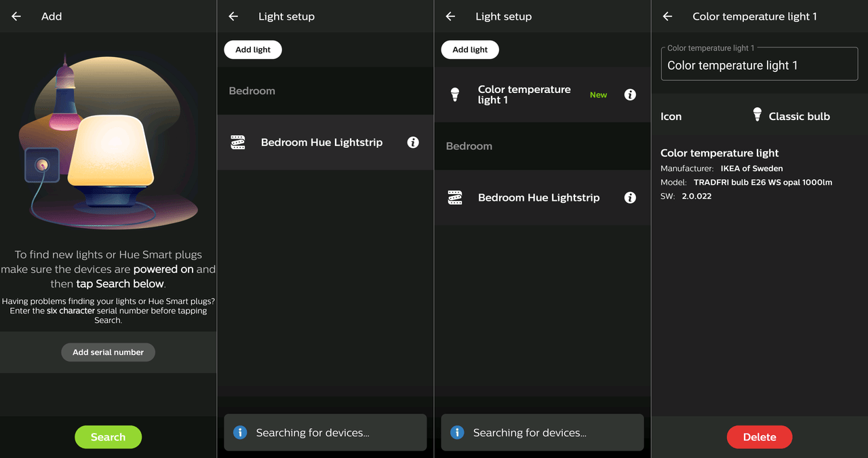This screenshot has width=868, height=458.
Task: Tap the Add screen title
Action: pyautogui.click(x=52, y=16)
